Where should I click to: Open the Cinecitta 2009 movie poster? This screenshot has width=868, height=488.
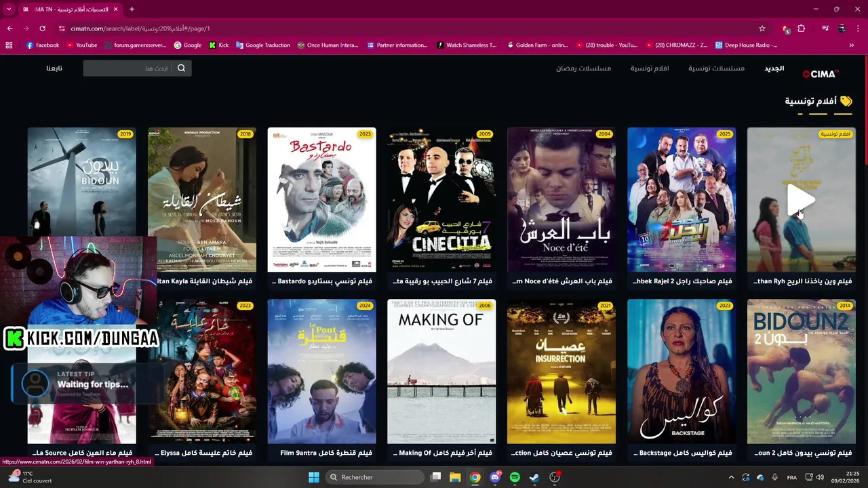[x=441, y=200]
